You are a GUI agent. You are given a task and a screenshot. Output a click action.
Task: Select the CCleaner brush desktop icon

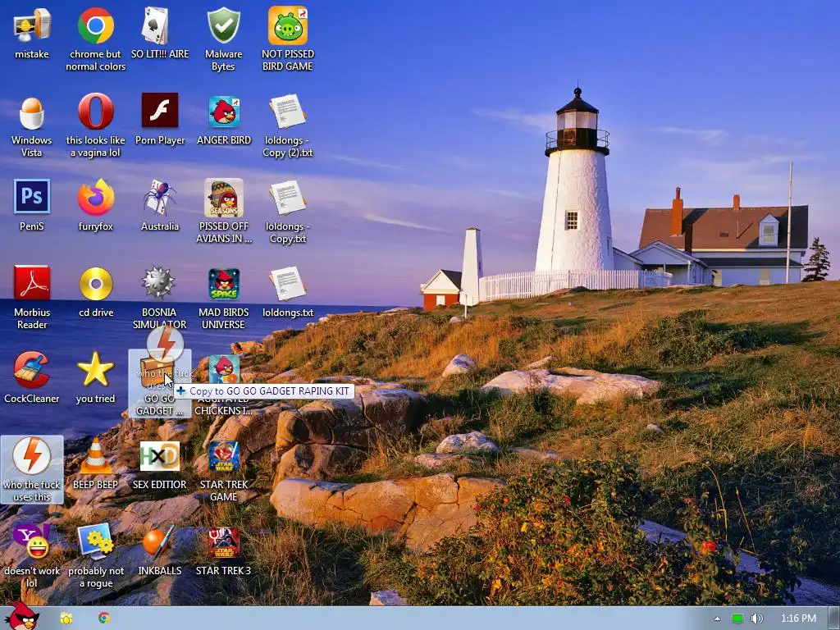click(32, 370)
